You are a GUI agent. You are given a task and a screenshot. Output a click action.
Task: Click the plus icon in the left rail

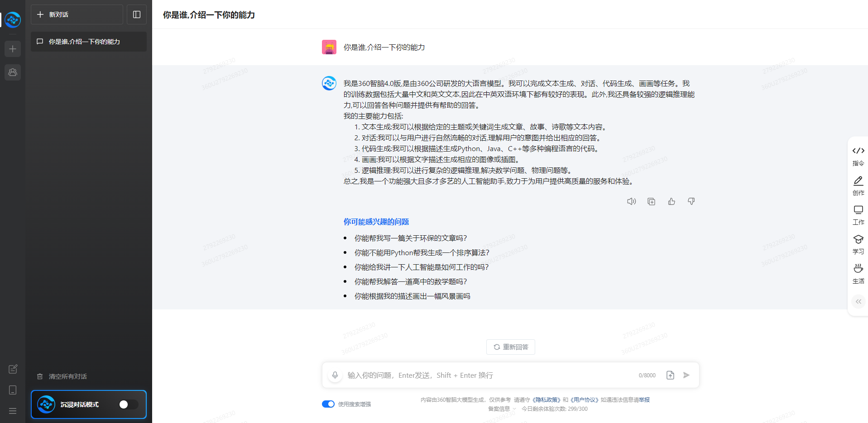(13, 49)
